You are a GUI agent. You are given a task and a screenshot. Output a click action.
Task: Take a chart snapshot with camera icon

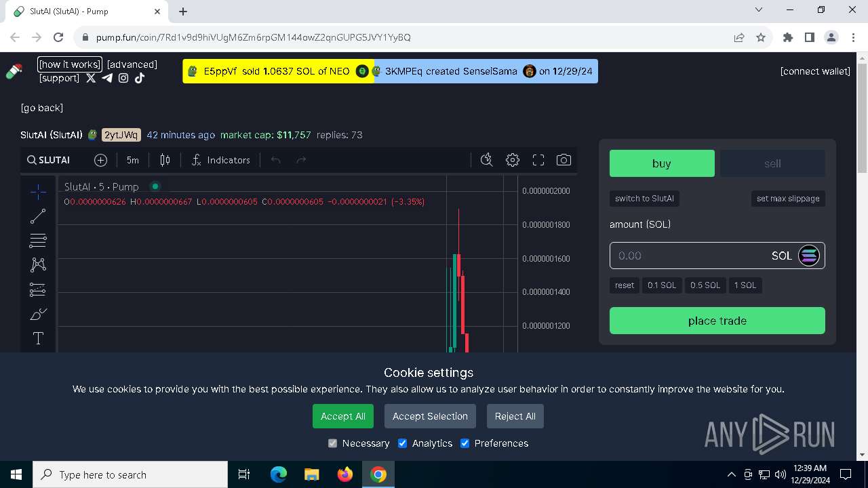point(564,160)
